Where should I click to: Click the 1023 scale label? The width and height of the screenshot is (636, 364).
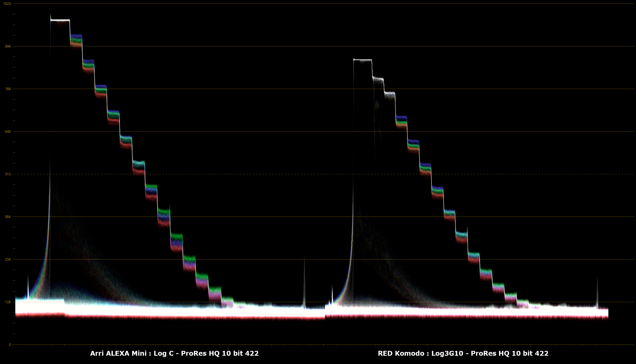(7, 4)
